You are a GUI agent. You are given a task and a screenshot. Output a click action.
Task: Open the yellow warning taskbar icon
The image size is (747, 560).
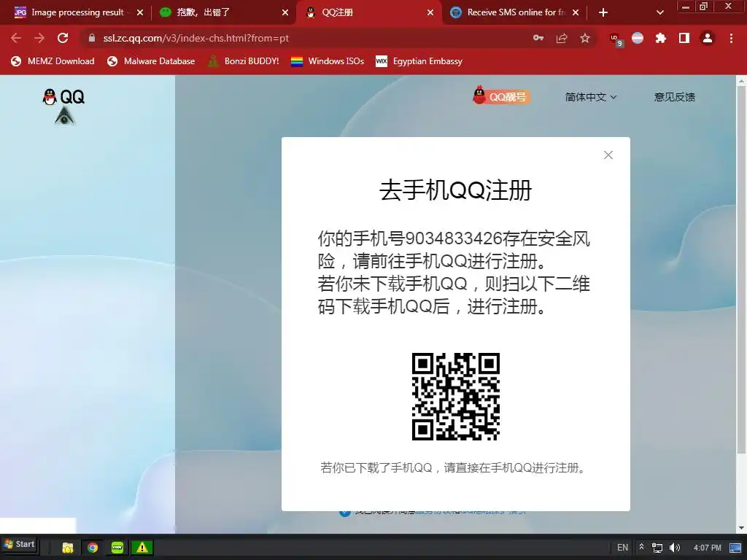[x=142, y=548]
